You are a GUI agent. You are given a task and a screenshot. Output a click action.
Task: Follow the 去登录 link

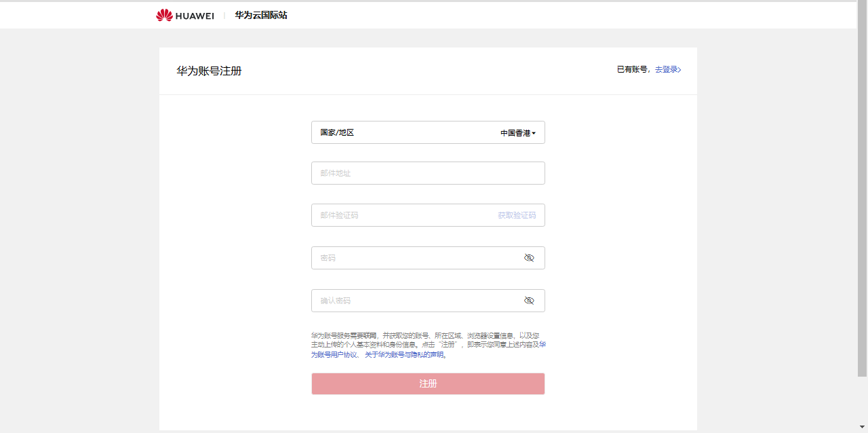coord(668,69)
